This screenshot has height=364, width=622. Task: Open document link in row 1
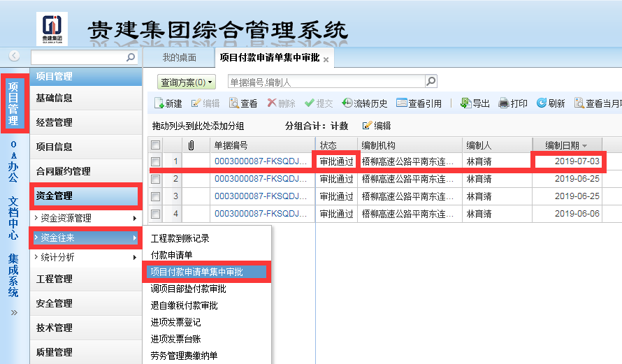[x=261, y=161]
